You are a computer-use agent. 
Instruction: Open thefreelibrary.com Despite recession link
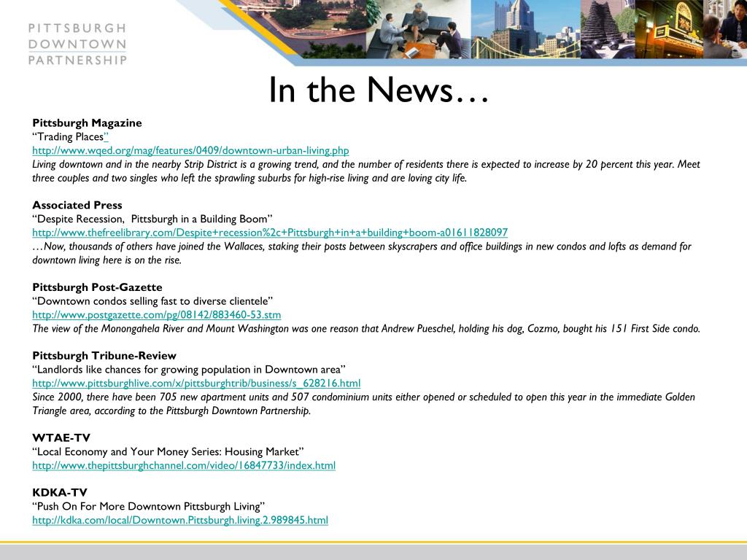270,233
